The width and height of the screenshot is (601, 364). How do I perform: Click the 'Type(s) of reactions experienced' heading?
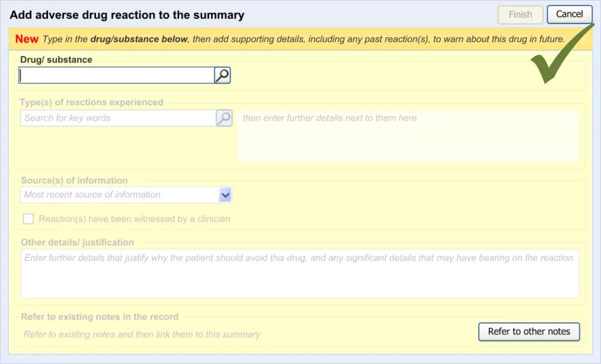(91, 103)
